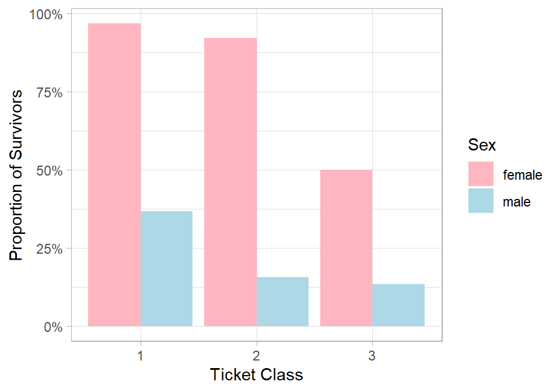Select x-axis tick label 1
Screen dimensions: 560x392
click(x=141, y=355)
